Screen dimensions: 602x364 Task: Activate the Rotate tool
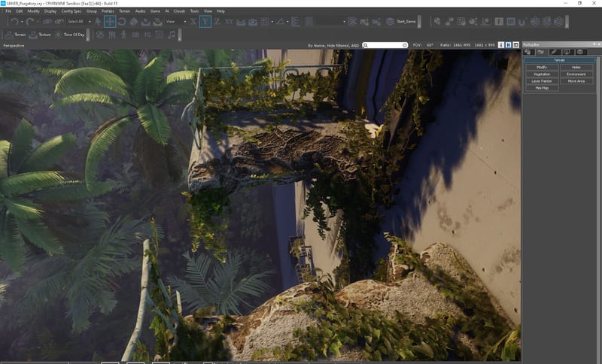click(x=122, y=22)
